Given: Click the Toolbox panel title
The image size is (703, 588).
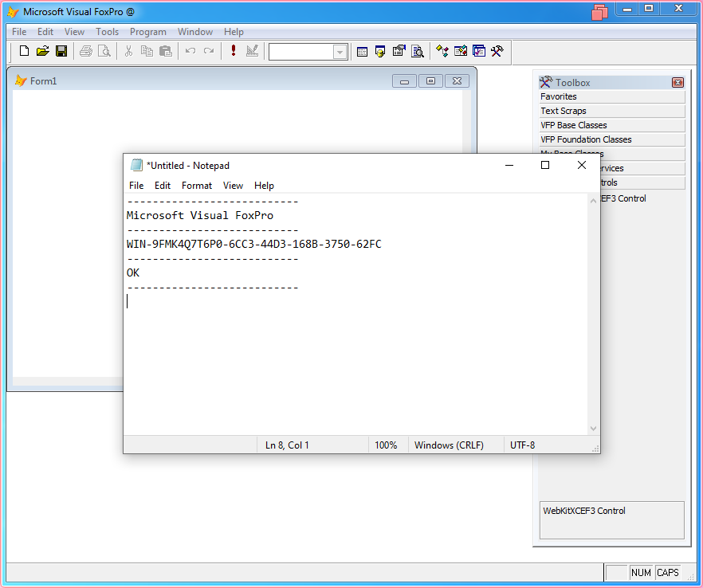Looking at the screenshot, I should pyautogui.click(x=573, y=83).
